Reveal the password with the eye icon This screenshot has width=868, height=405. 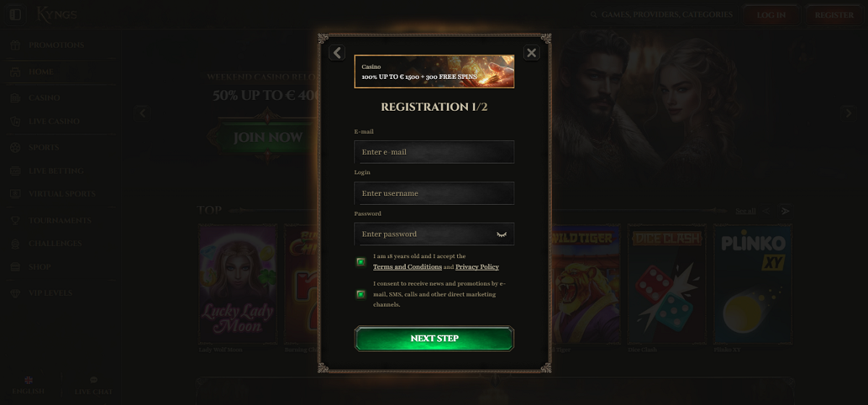pyautogui.click(x=501, y=234)
